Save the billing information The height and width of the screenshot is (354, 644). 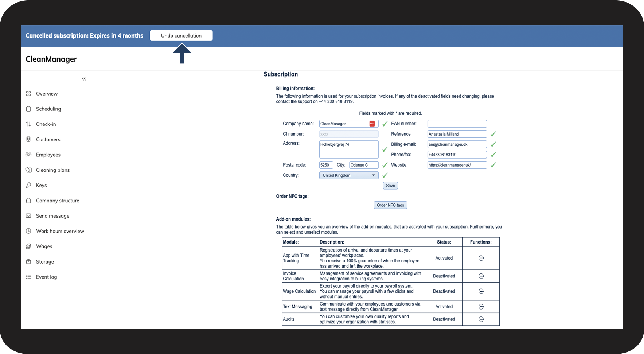coord(390,186)
